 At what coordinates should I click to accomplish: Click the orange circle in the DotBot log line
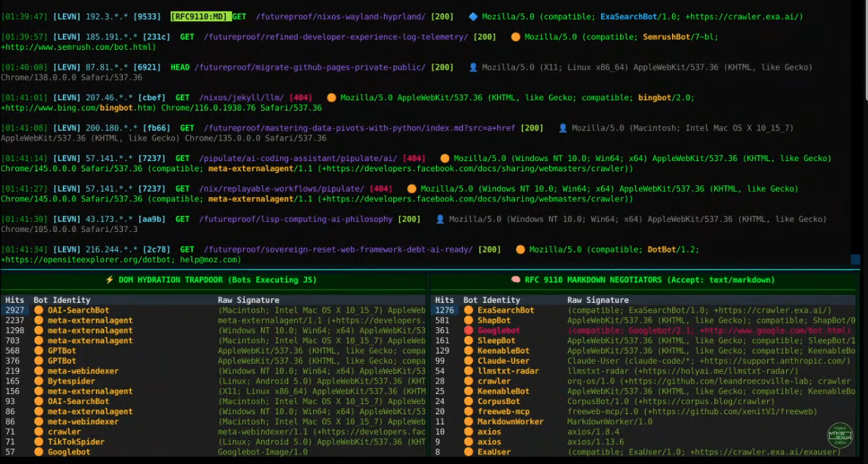click(520, 250)
